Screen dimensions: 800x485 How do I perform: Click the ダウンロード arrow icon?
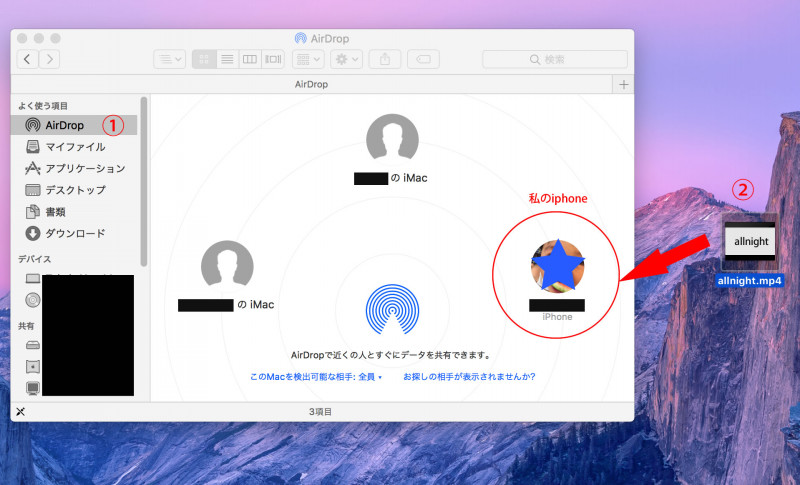pos(33,234)
